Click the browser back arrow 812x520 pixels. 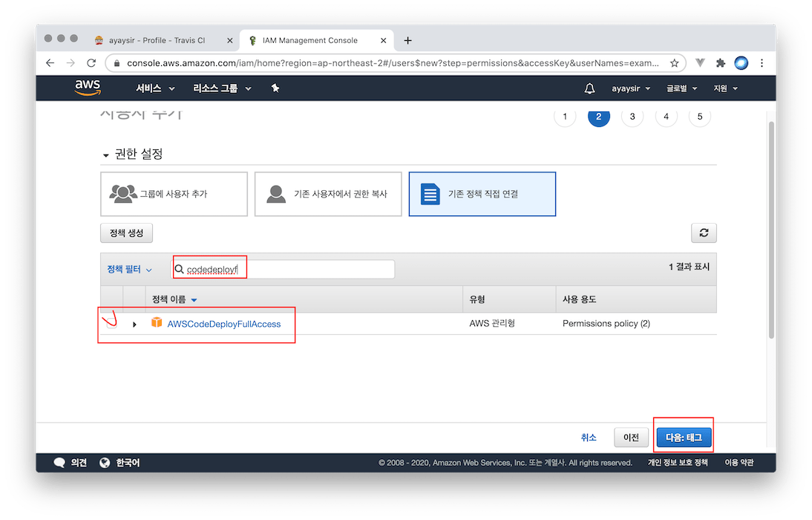click(x=50, y=63)
